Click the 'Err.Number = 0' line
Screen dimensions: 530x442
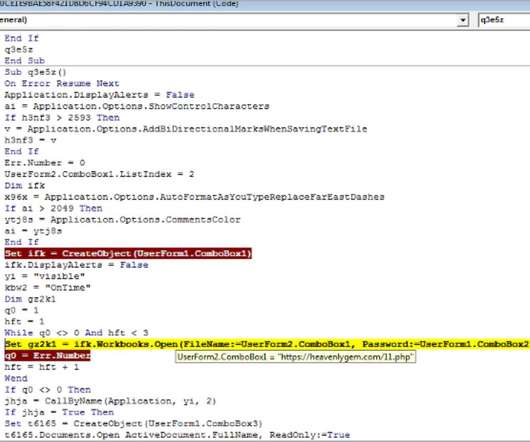click(x=45, y=163)
